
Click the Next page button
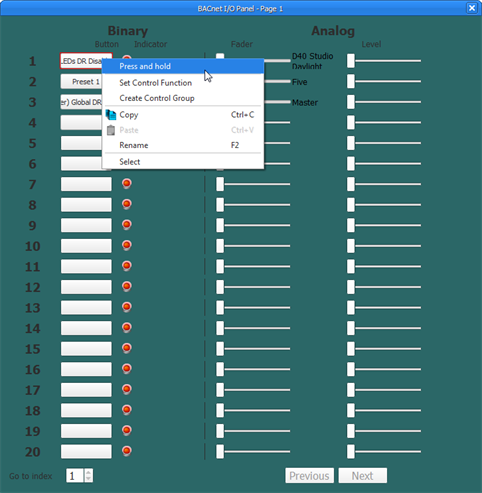point(363,476)
